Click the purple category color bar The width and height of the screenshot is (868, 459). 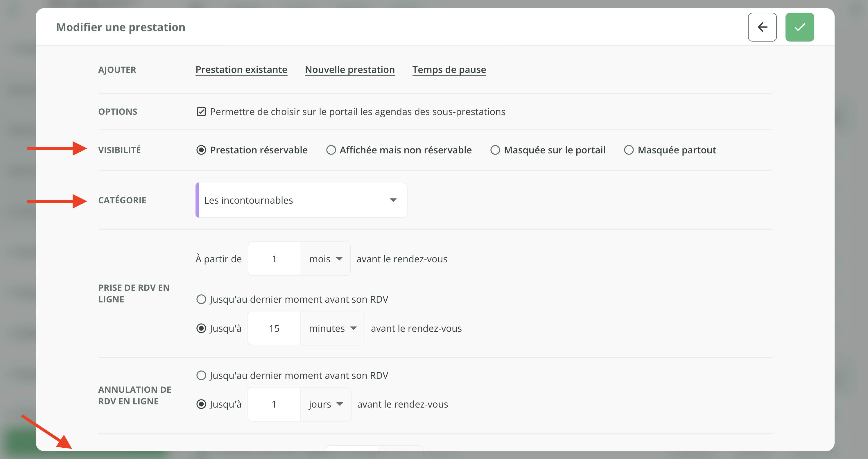coord(198,200)
